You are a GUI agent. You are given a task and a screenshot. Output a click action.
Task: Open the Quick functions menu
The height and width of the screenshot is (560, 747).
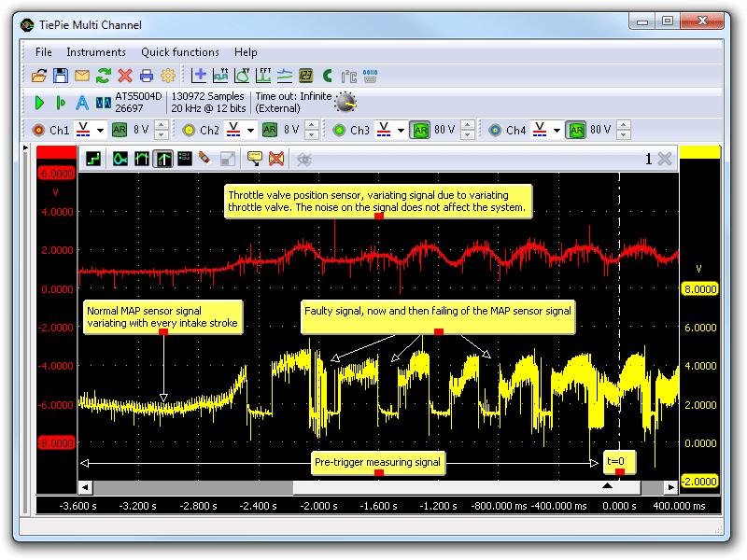coord(180,52)
